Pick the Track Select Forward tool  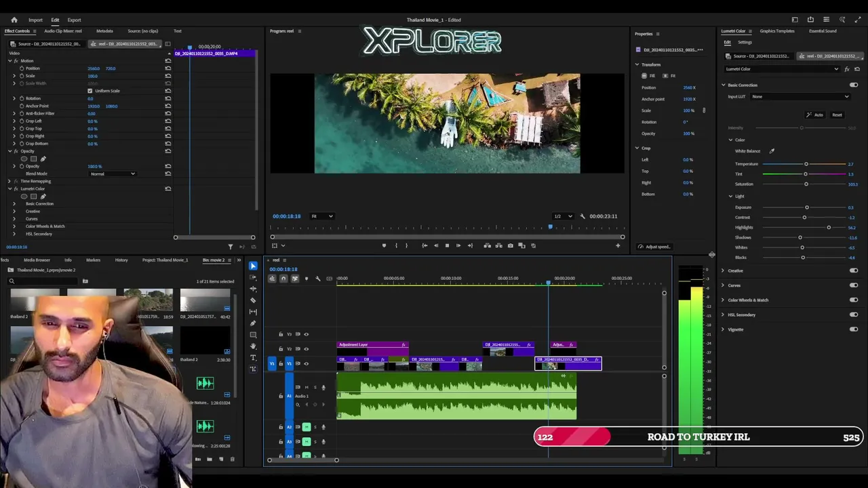(253, 277)
